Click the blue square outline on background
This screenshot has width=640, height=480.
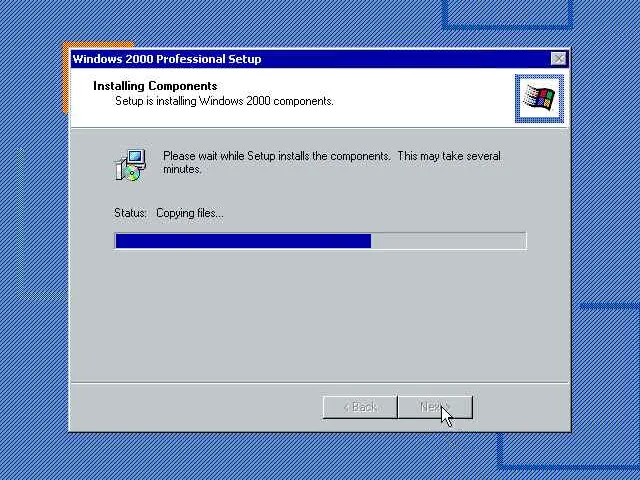pos(507,14)
